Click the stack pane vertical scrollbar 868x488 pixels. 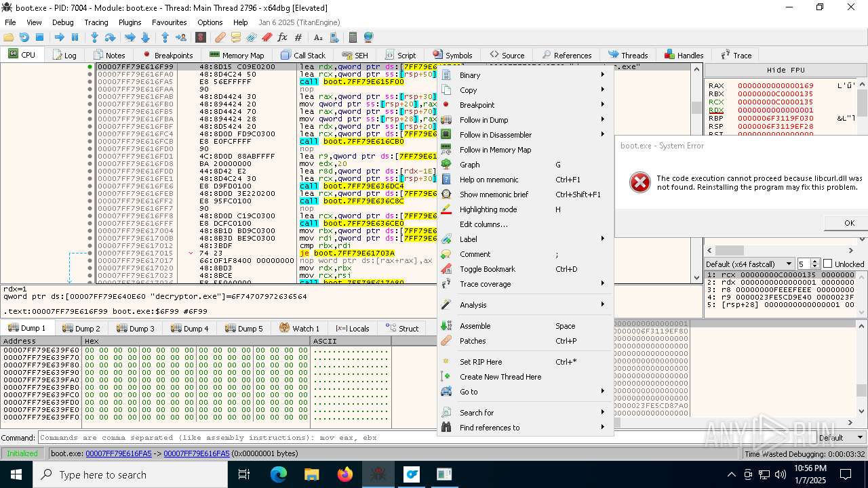tap(861, 369)
